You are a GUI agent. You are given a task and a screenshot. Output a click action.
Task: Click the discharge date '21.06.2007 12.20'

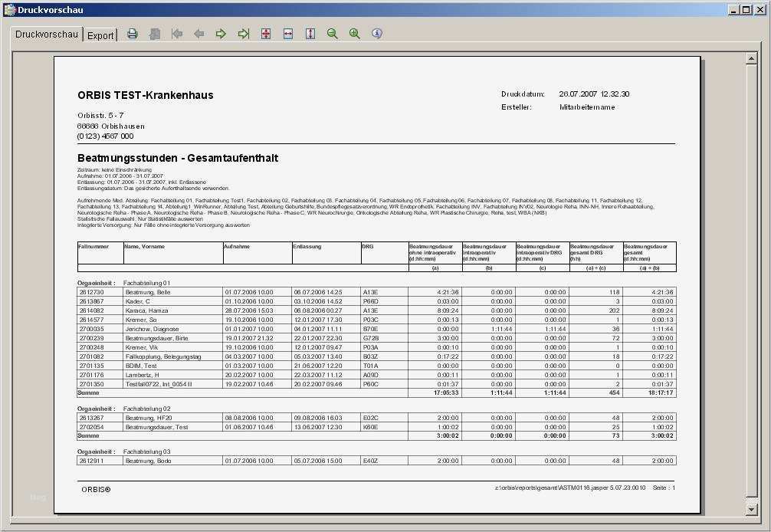[x=318, y=366]
